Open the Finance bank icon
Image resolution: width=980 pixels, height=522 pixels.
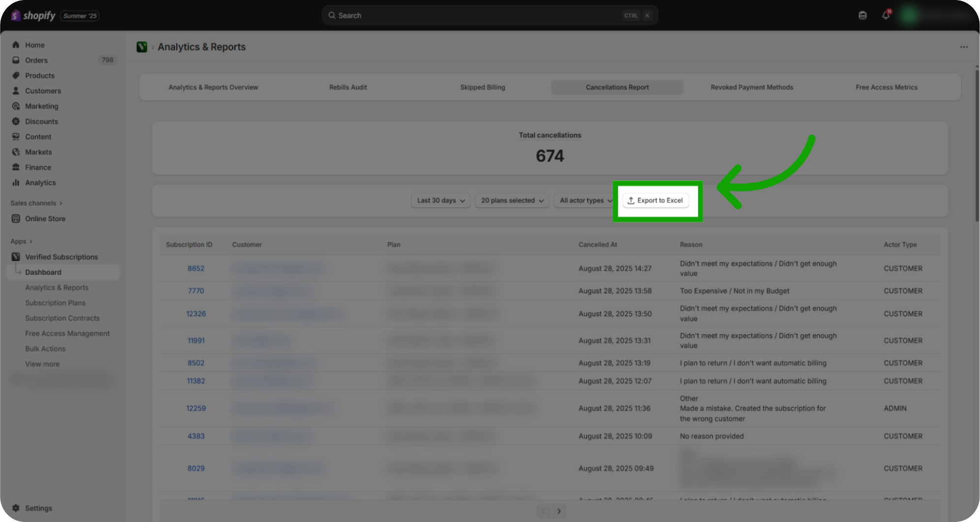(16, 167)
